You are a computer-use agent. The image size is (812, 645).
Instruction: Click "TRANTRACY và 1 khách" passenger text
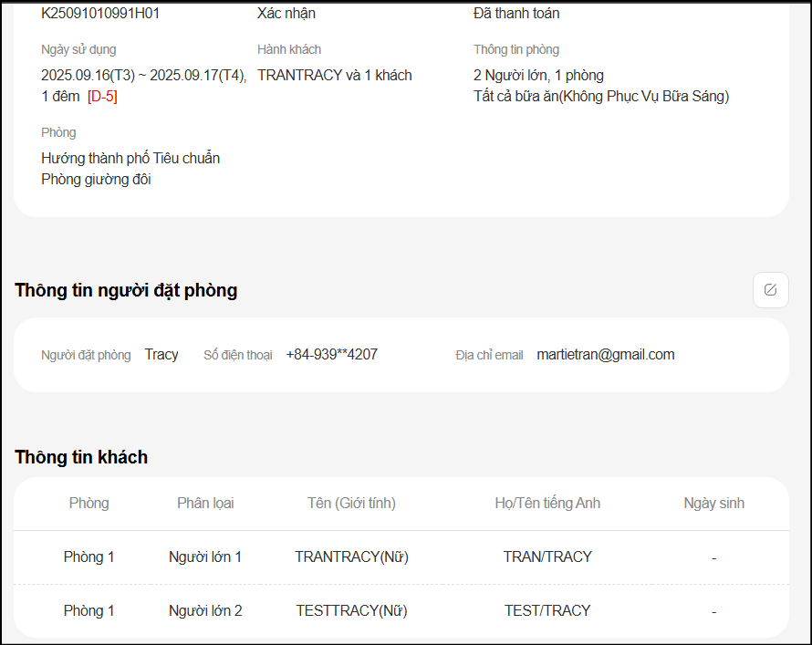click(335, 76)
